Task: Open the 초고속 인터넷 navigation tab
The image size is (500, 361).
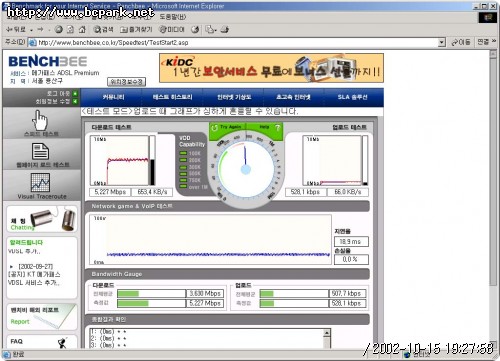Action: (x=293, y=97)
